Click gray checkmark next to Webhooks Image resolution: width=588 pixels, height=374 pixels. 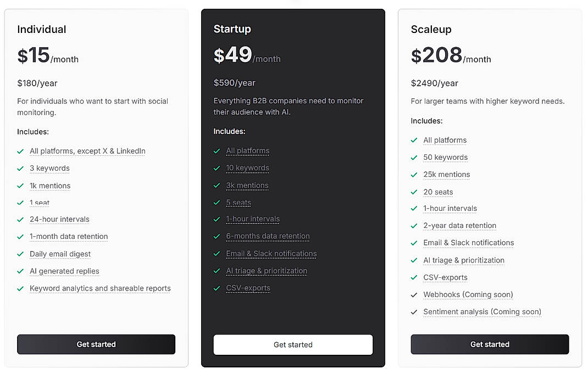tap(414, 295)
